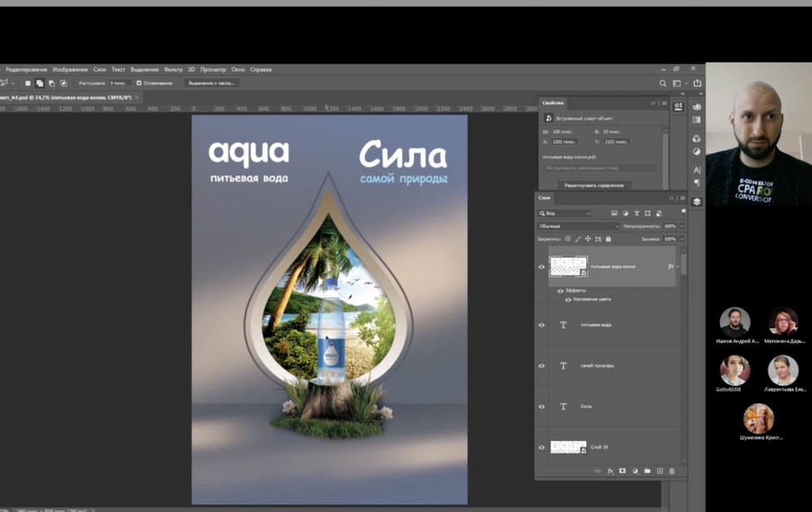
Task: Click the delete layer trash icon
Action: pyautogui.click(x=672, y=471)
